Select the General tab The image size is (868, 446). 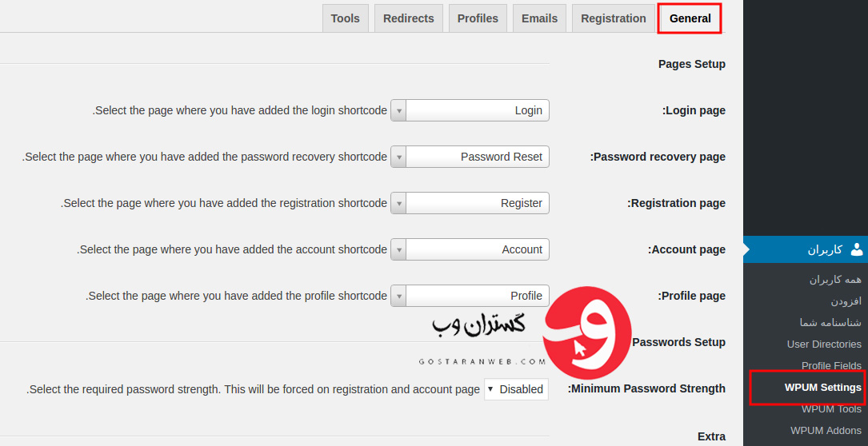(x=690, y=18)
